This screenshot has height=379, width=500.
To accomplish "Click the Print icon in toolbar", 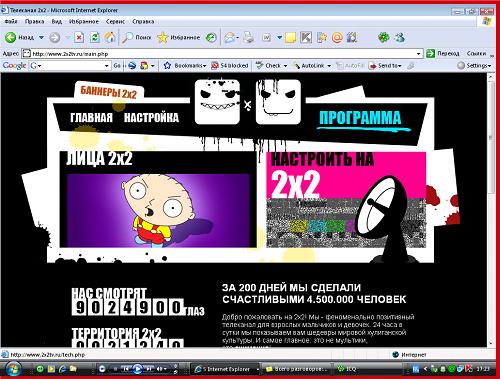I will pyautogui.click(x=248, y=37).
